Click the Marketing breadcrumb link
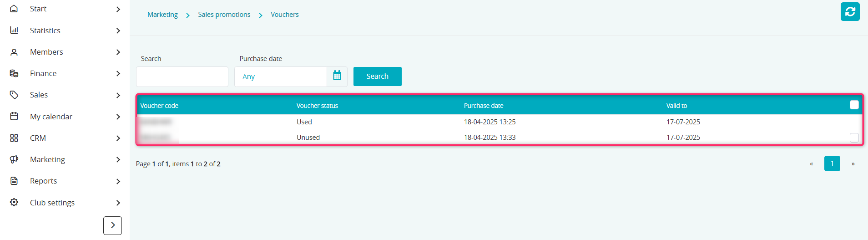 (x=162, y=15)
